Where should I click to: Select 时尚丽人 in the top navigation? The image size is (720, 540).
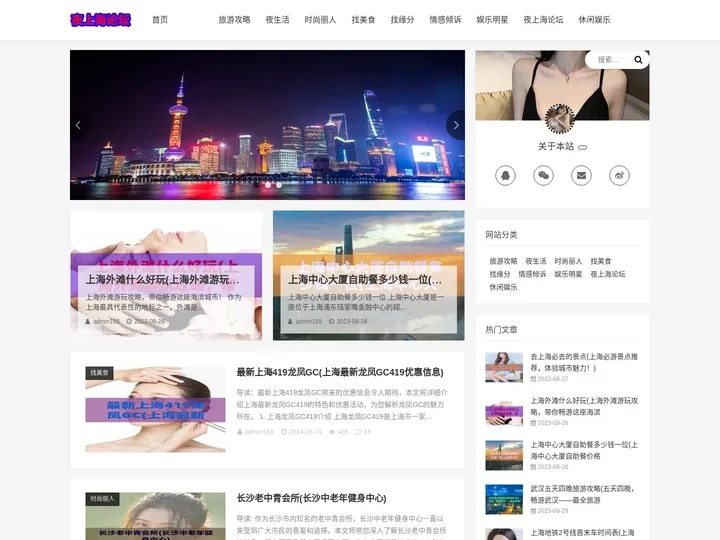pos(320,20)
